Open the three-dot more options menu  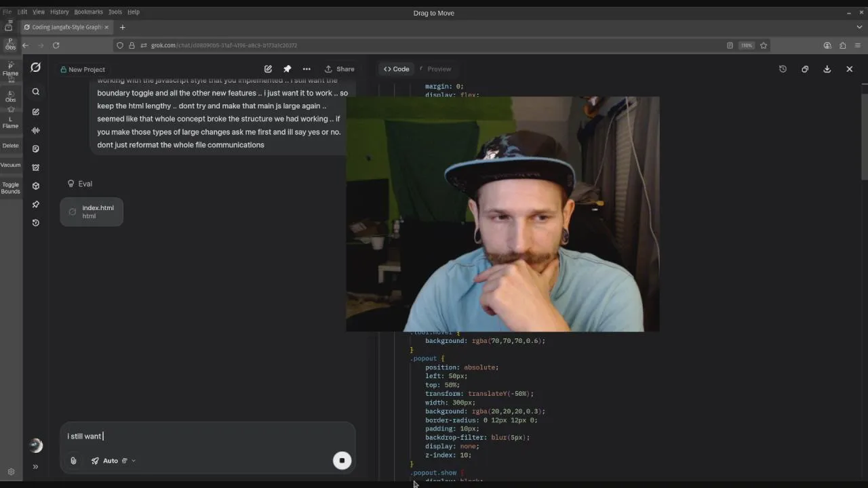click(307, 69)
